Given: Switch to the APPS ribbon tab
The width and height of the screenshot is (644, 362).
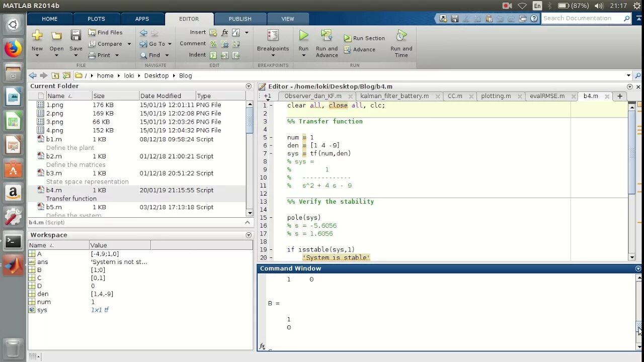Looking at the screenshot, I should [x=142, y=19].
